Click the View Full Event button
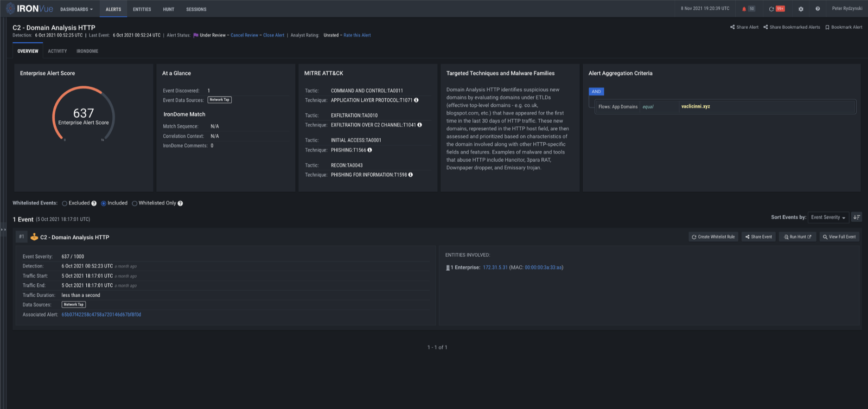Viewport: 868px width, 409px height. 839,237
